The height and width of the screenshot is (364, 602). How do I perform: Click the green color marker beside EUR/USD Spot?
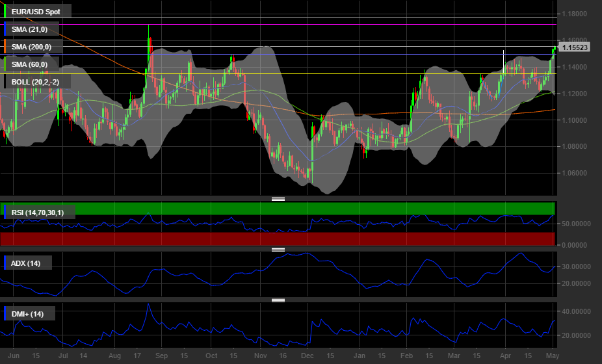click(5, 12)
